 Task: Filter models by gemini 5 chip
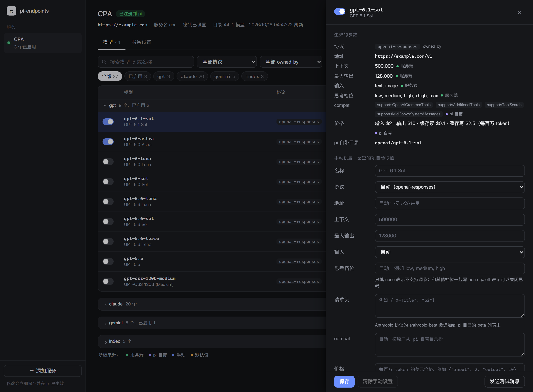225,76
